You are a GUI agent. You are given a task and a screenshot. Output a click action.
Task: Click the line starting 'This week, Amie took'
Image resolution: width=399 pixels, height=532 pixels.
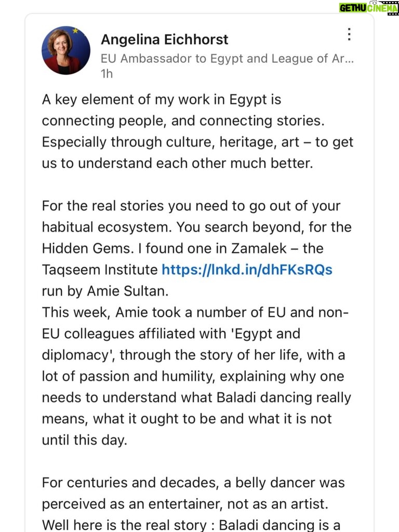[x=195, y=312]
